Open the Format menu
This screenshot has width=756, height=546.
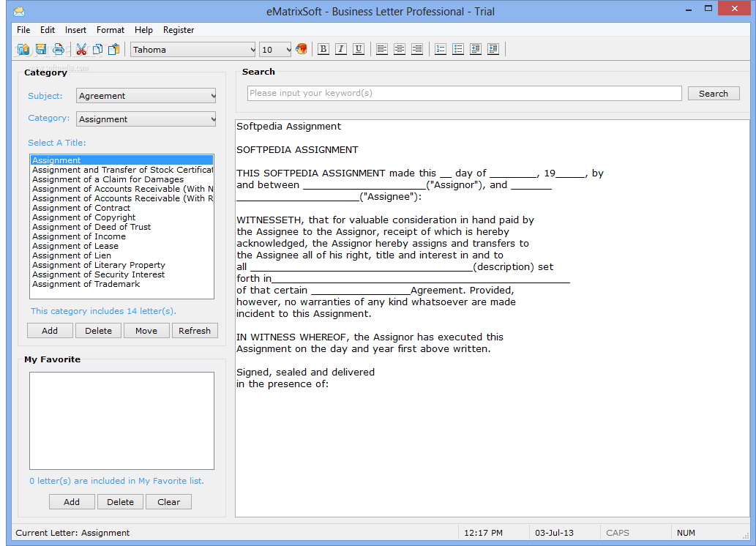tap(111, 30)
